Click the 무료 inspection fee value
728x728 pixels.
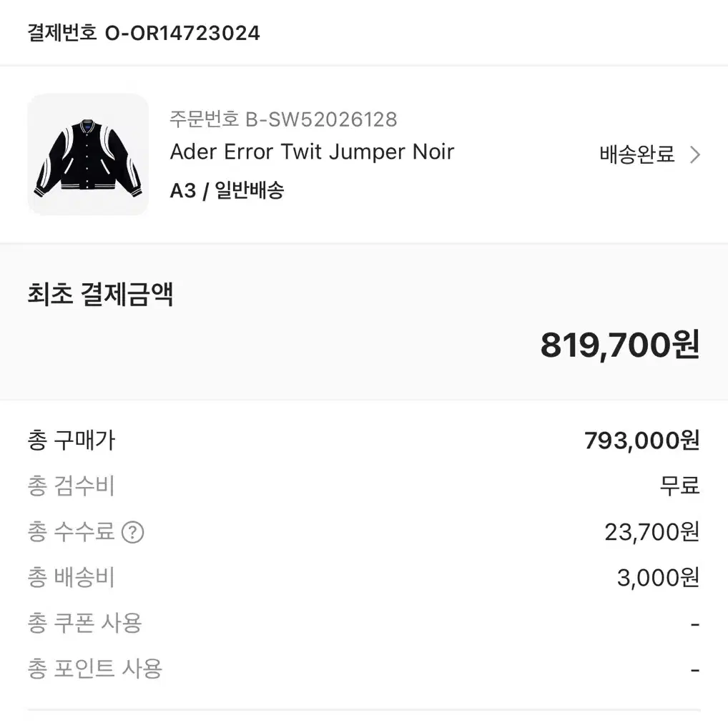[x=679, y=486]
